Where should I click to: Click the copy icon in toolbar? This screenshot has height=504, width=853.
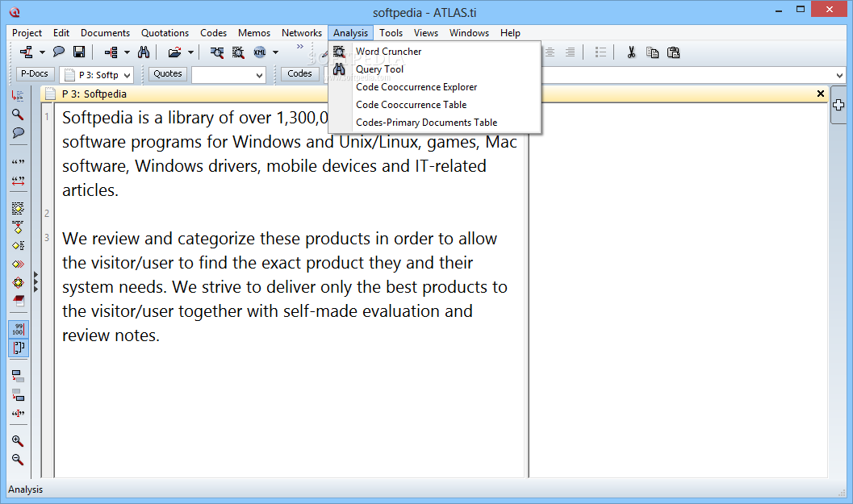pyautogui.click(x=652, y=52)
